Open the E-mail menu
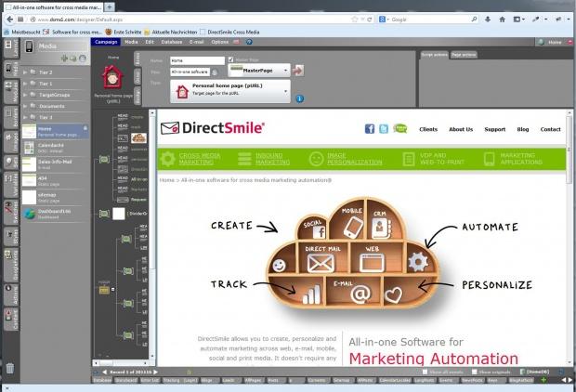This screenshot has height=392, width=576. [x=197, y=42]
